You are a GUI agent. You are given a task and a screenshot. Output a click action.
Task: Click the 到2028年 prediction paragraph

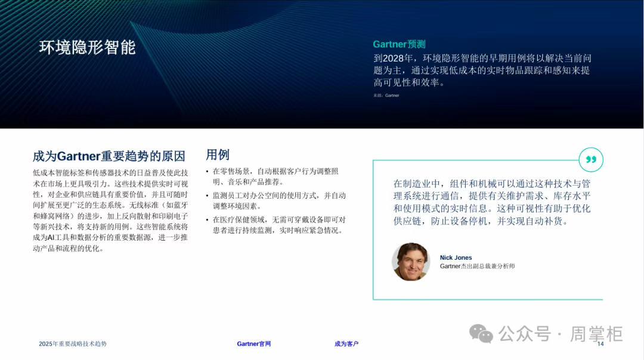click(x=482, y=70)
